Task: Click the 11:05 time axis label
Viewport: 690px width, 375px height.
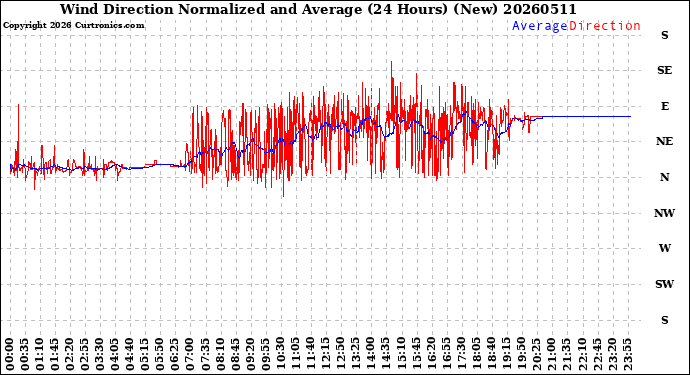Action: [295, 354]
